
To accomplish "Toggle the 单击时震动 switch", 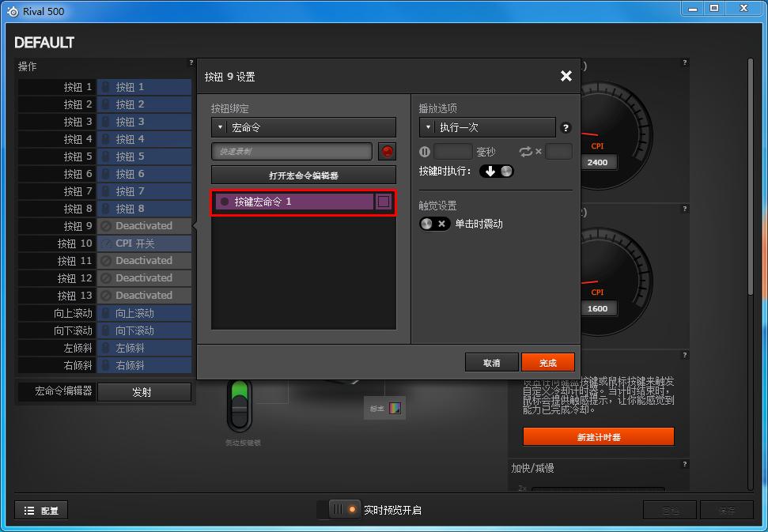I will click(x=434, y=224).
